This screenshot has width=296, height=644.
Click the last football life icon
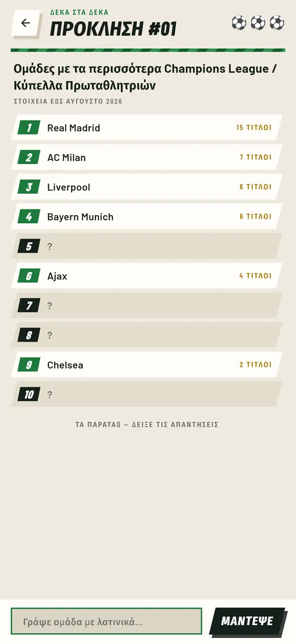point(277,23)
